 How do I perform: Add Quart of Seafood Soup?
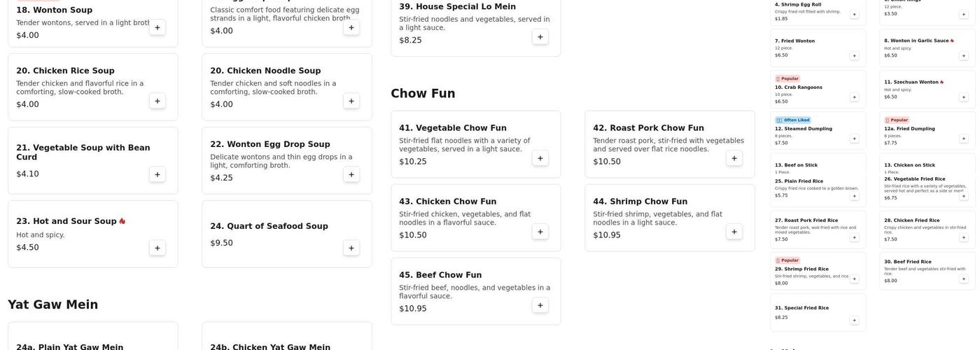click(351, 248)
